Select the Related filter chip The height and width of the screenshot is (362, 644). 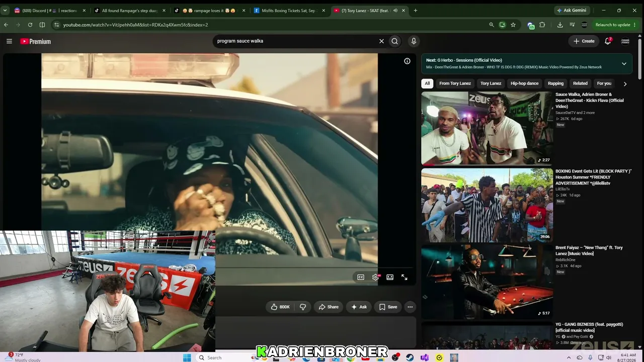[x=580, y=83]
